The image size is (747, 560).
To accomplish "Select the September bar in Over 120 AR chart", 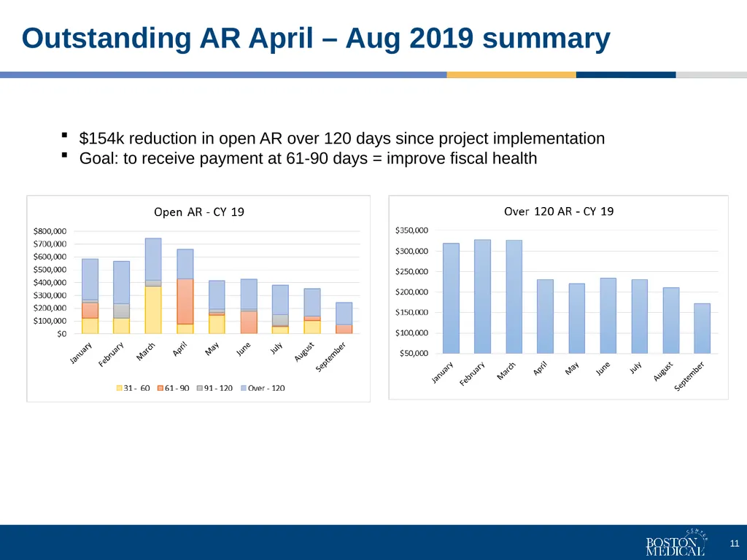I will pyautogui.click(x=703, y=329).
